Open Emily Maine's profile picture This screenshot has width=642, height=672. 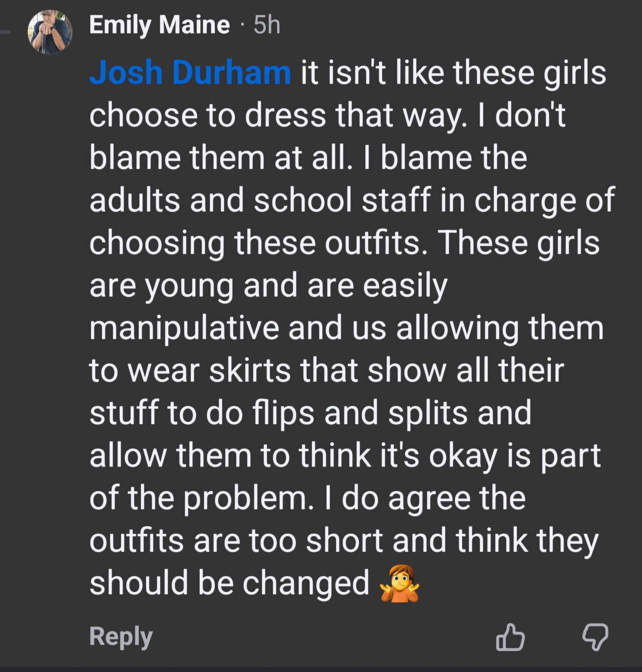(50, 31)
